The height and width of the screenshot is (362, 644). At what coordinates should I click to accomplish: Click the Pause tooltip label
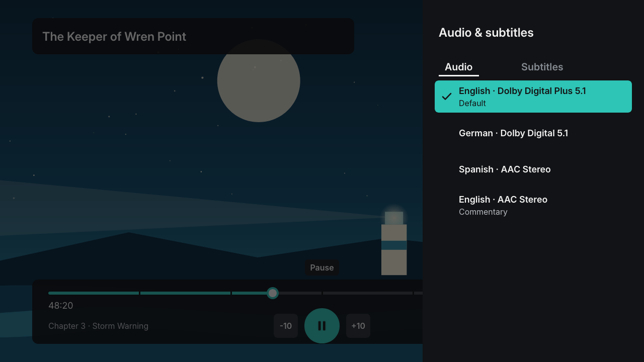point(322,267)
